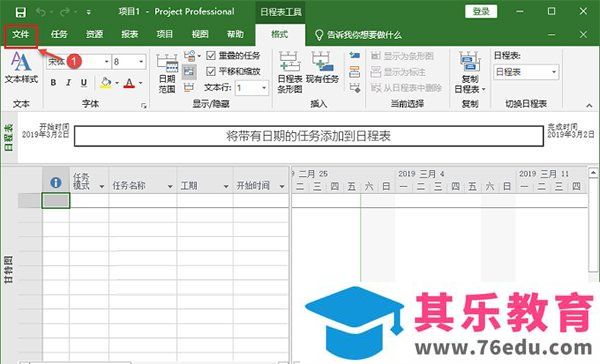Click the Undo arrow icon
This screenshot has width=600, height=364.
[x=41, y=12]
